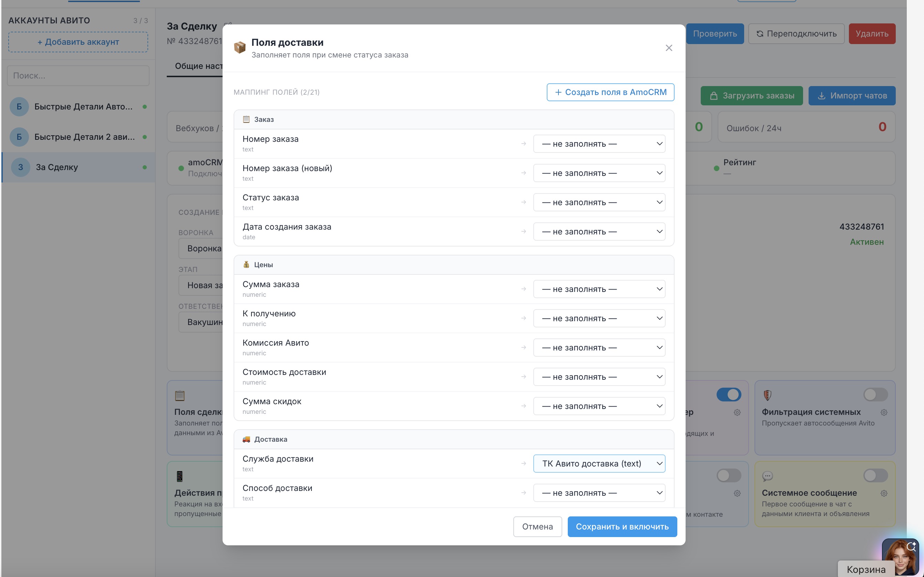Click the avatar Б of Быстрые Детали Авто
Screen dimensions: 924x577
point(19,106)
